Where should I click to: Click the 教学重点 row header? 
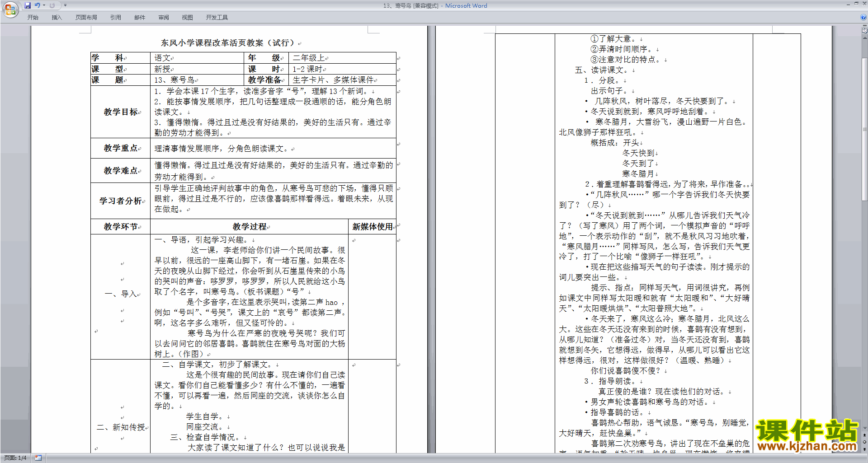coord(120,148)
